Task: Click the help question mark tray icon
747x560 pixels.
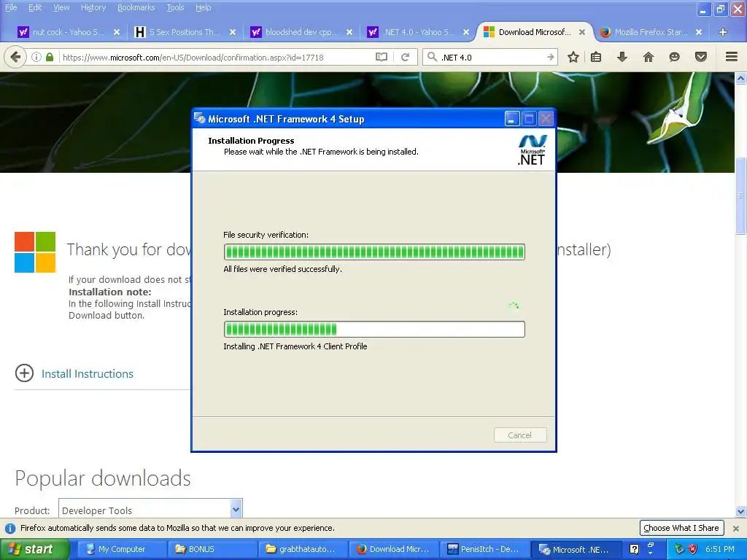Action: click(634, 549)
